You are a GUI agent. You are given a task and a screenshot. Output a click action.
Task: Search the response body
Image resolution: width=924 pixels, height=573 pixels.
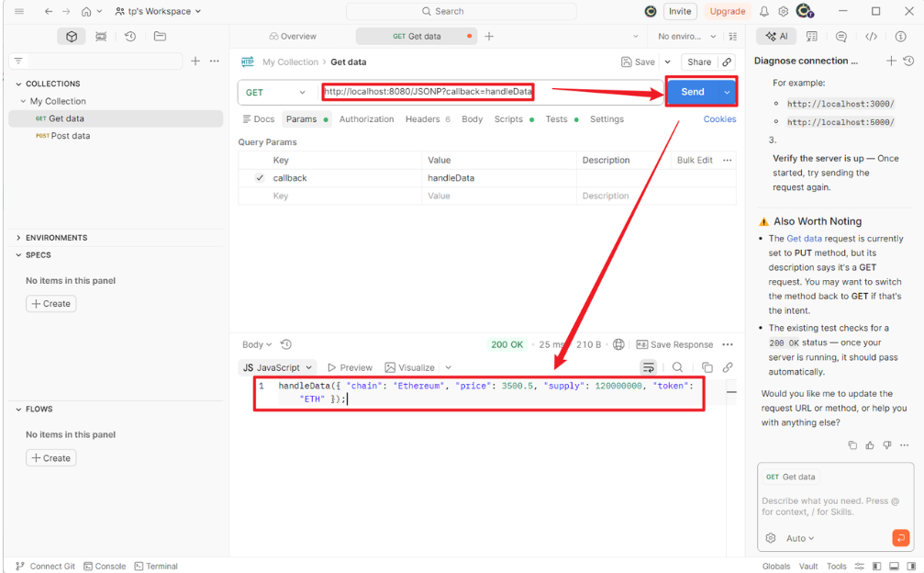coord(678,367)
